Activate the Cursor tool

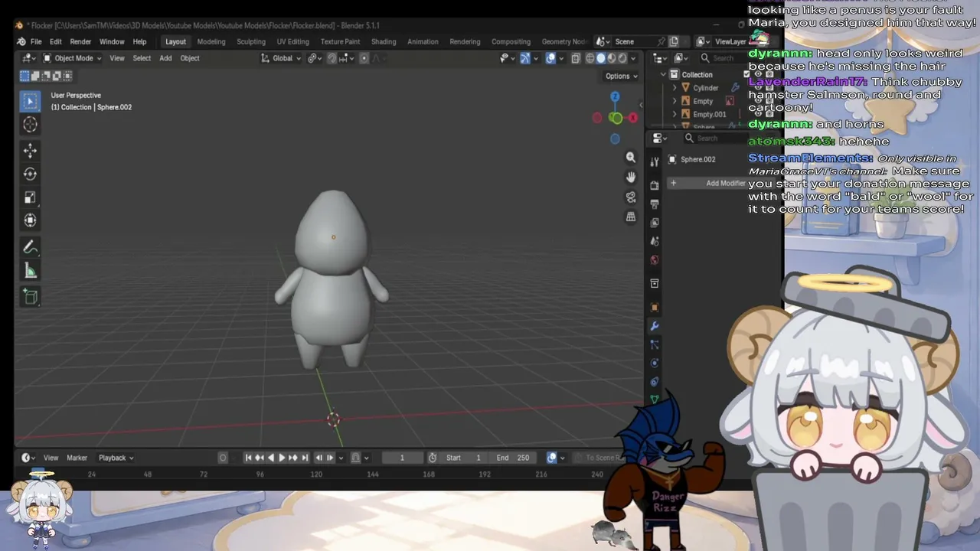(30, 124)
